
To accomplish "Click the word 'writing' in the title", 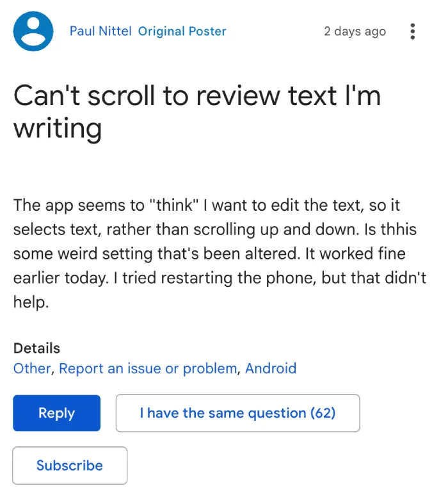I will pyautogui.click(x=58, y=129).
